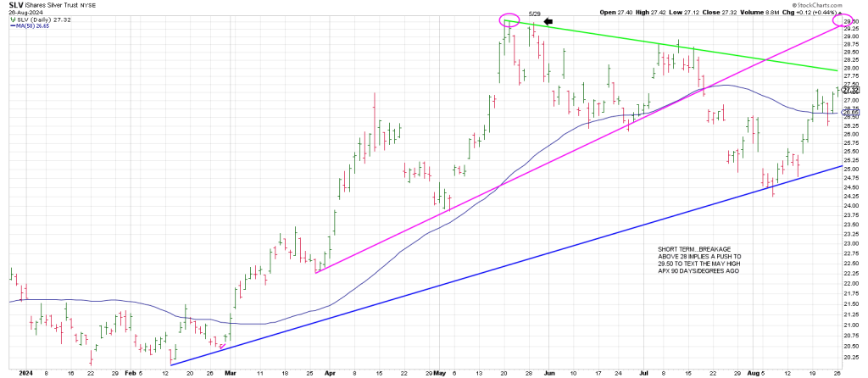This screenshot has width=868, height=378.
Task: Select the green descending trendline
Action: [678, 47]
